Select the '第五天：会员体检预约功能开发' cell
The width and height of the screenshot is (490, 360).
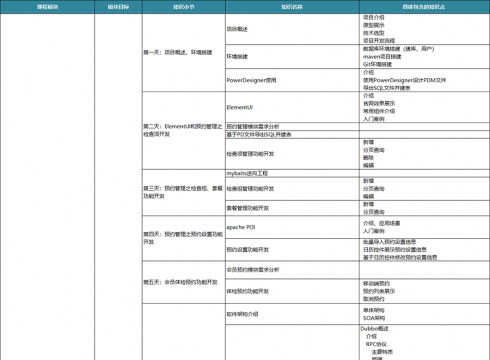point(184,282)
